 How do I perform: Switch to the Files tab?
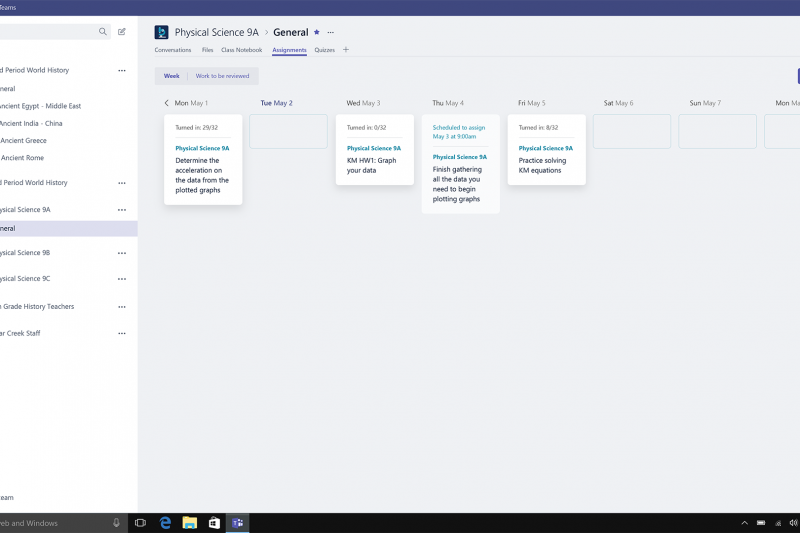pyautogui.click(x=208, y=50)
